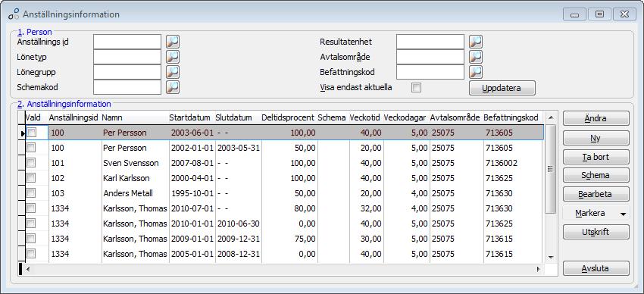The image size is (644, 294).
Task: Select the Sven Svensson name cell
Action: click(x=135, y=163)
